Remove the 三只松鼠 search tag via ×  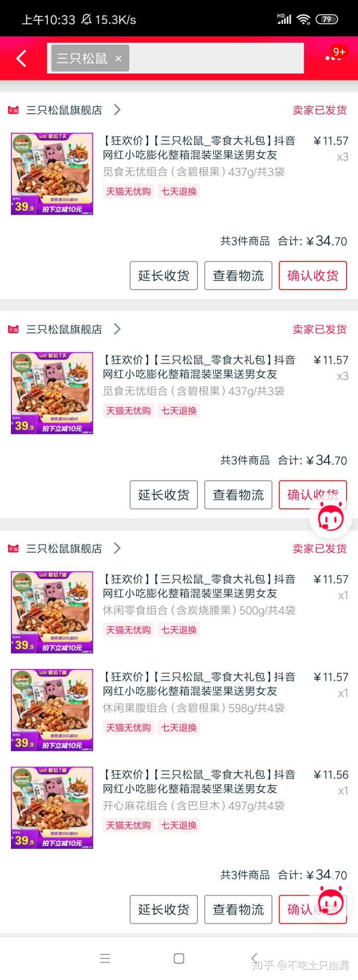pyautogui.click(x=118, y=59)
